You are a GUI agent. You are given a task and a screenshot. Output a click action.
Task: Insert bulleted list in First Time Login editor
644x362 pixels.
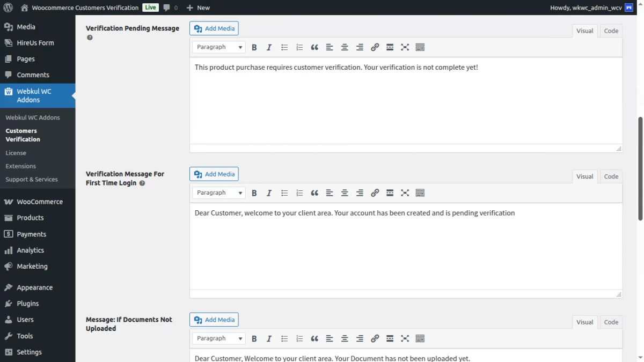pyautogui.click(x=284, y=193)
